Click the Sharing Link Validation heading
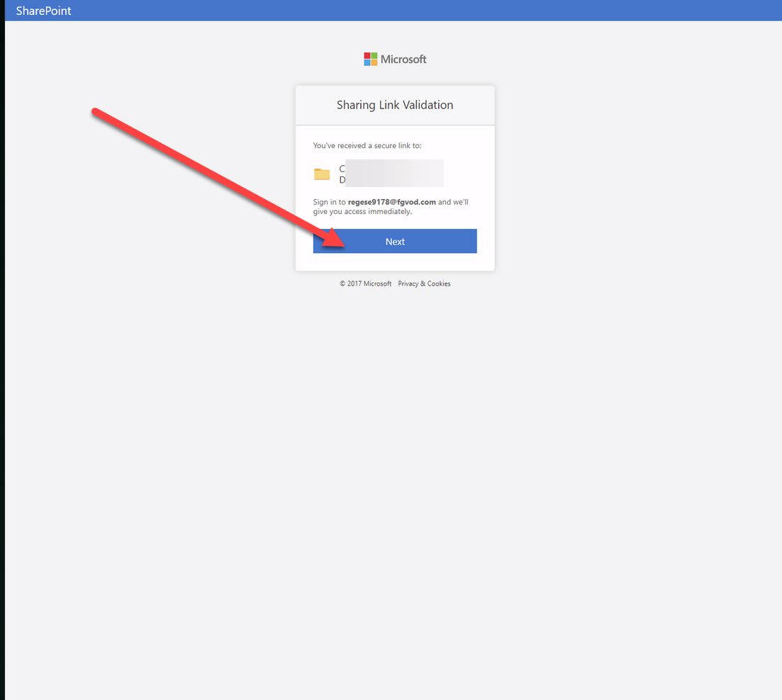Viewport: 782px width, 700px height. [x=394, y=105]
